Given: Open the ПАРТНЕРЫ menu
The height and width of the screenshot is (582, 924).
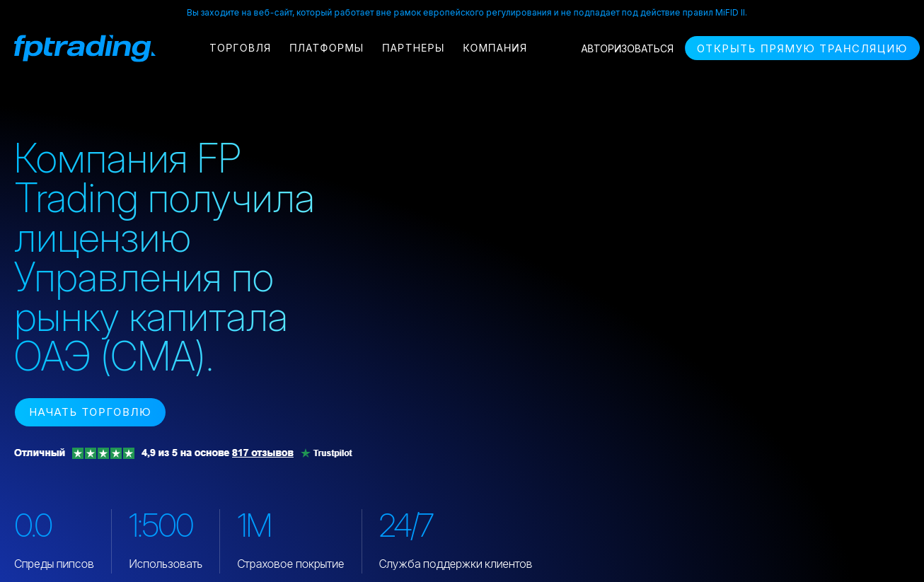Looking at the screenshot, I should [x=413, y=48].
